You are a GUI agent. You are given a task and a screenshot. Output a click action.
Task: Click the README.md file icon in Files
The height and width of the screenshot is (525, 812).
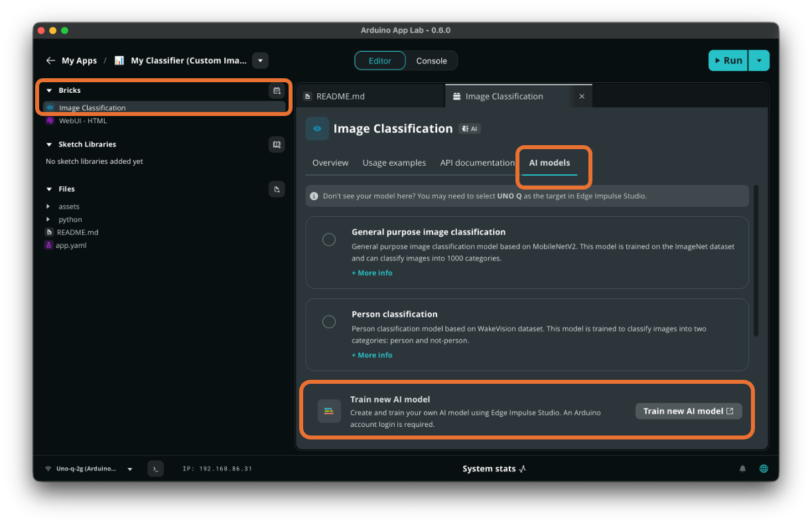(49, 232)
